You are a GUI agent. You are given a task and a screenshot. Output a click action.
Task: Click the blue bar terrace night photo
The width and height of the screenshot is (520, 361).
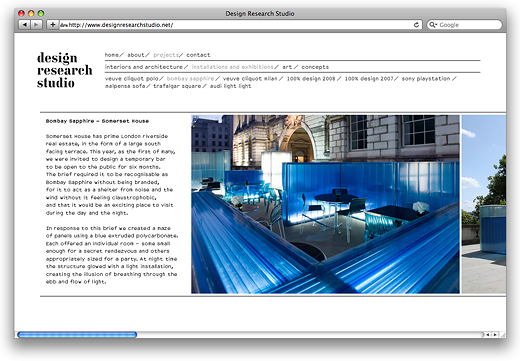(x=325, y=204)
